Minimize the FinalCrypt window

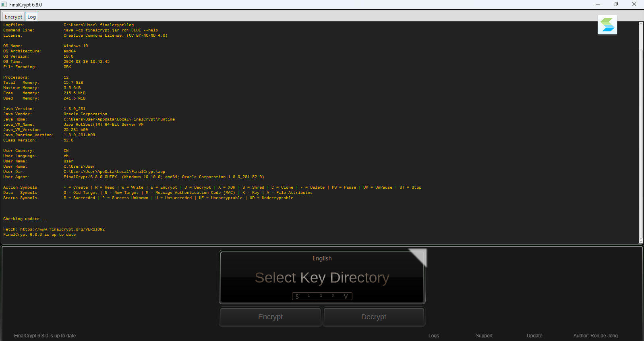[598, 4]
